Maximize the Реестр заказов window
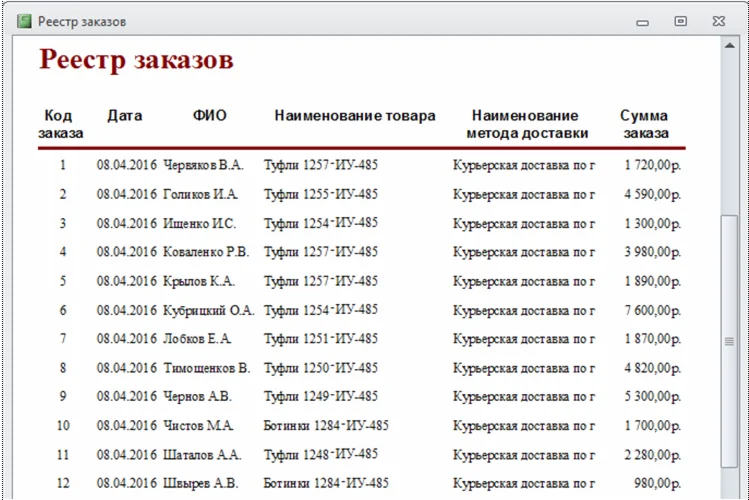The width and height of the screenshot is (749, 500). [681, 21]
